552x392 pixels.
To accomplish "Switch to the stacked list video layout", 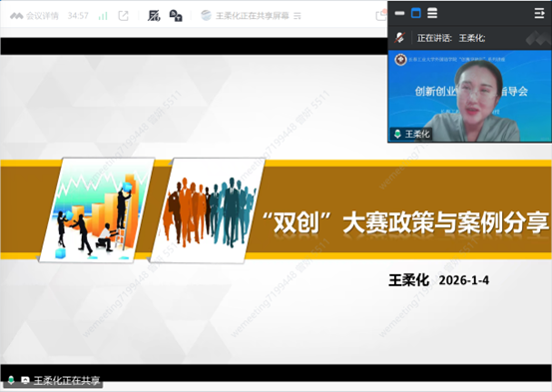I will (x=432, y=13).
